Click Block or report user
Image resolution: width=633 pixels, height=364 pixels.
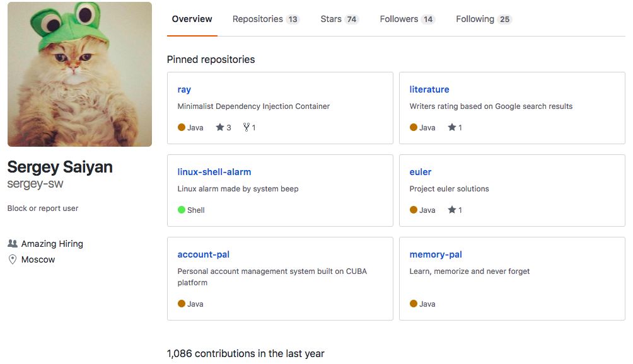point(43,208)
